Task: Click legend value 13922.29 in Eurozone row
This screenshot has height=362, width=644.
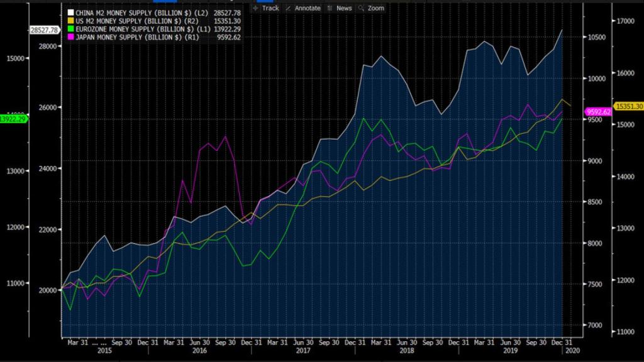Action: coord(227,29)
